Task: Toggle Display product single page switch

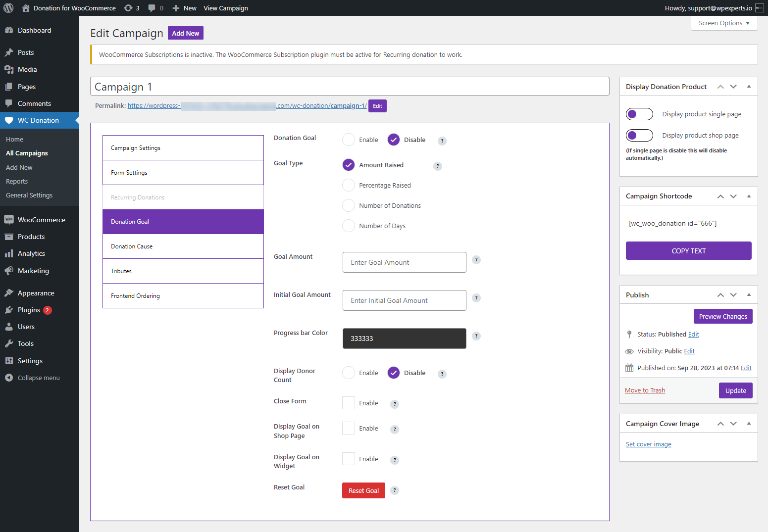Action: 639,114
